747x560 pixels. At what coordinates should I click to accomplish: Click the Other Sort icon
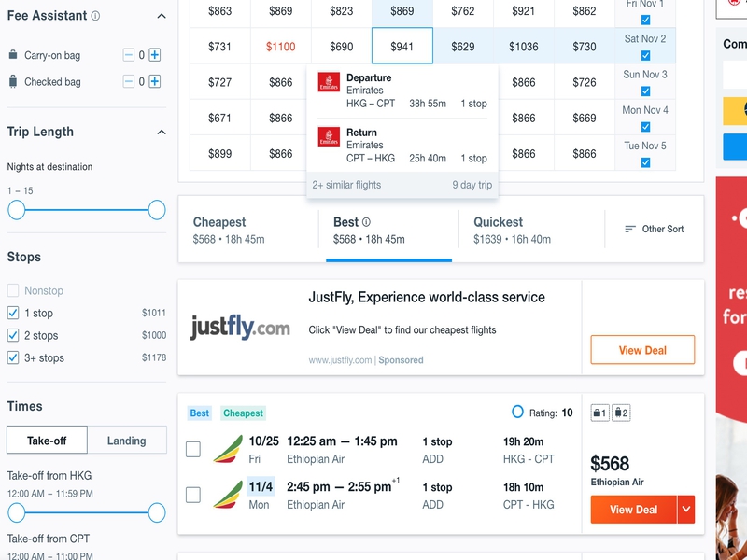coord(630,229)
